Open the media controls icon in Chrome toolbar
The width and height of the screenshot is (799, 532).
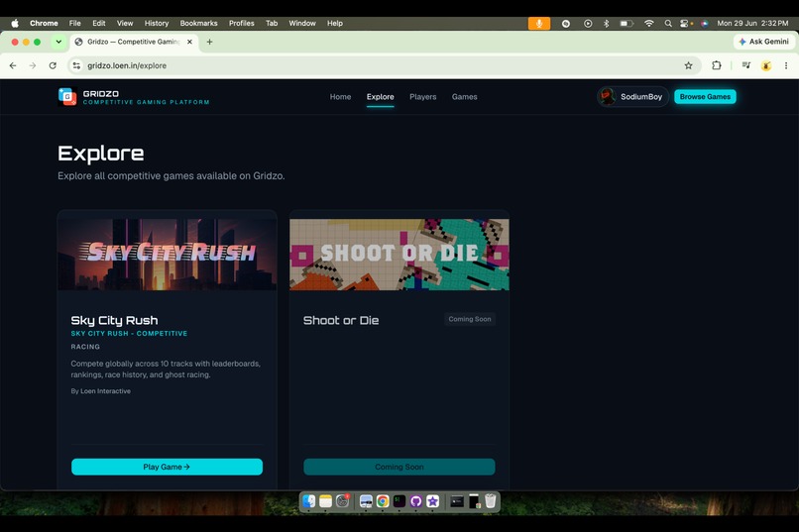pos(746,65)
